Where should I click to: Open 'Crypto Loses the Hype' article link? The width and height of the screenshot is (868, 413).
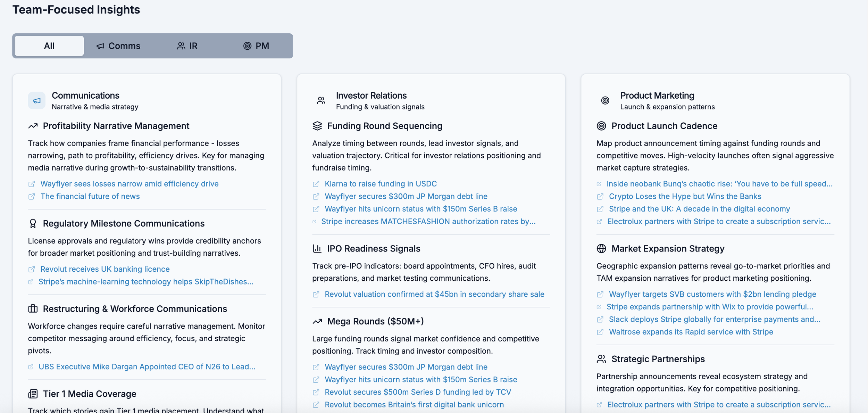tap(685, 196)
